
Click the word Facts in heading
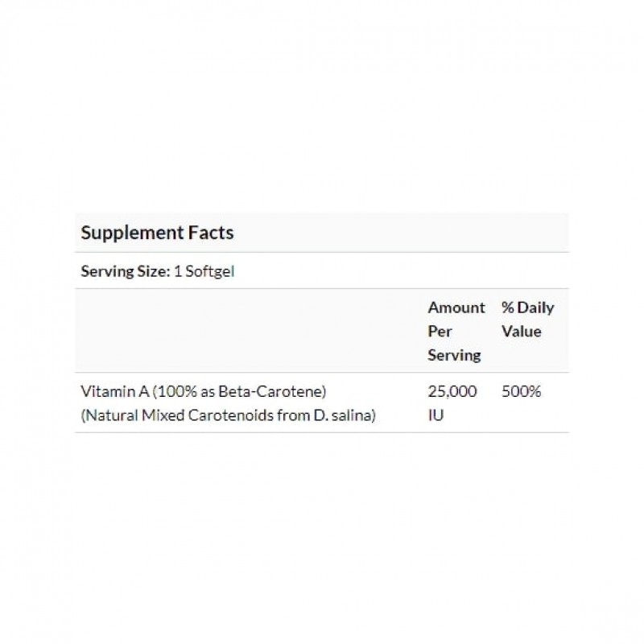212,233
